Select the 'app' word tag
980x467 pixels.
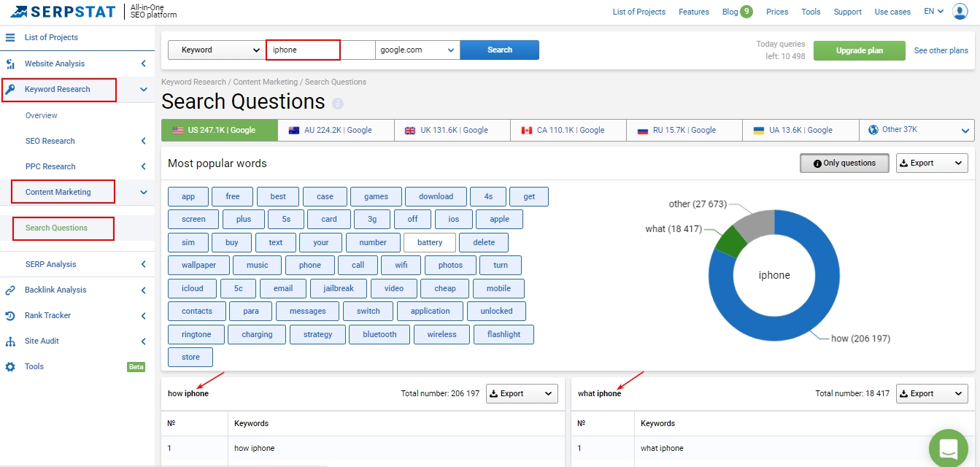[188, 196]
